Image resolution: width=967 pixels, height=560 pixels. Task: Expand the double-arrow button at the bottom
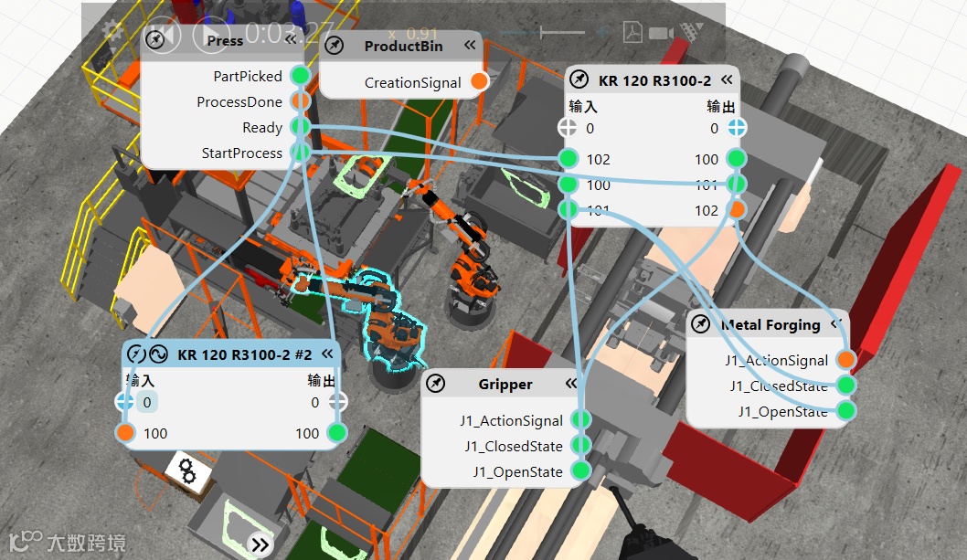(260, 544)
